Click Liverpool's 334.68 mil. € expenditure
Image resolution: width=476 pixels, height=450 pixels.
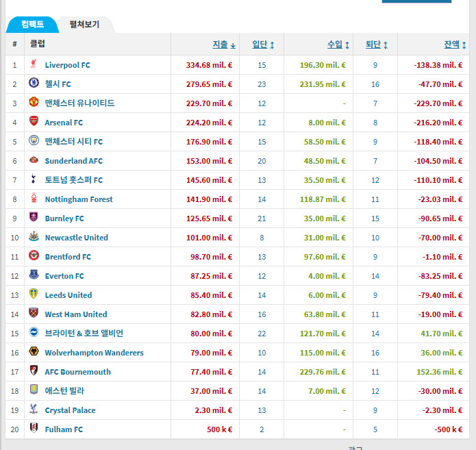209,65
